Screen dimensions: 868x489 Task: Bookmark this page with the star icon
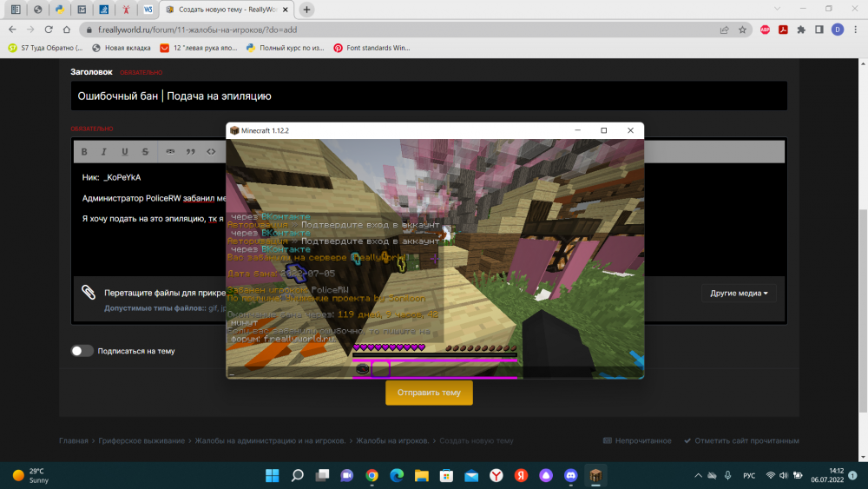(x=742, y=30)
